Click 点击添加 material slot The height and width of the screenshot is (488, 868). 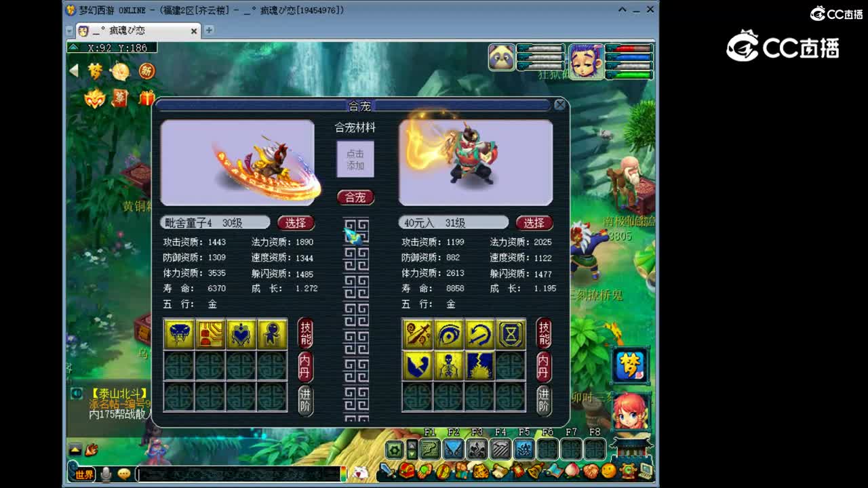[355, 159]
